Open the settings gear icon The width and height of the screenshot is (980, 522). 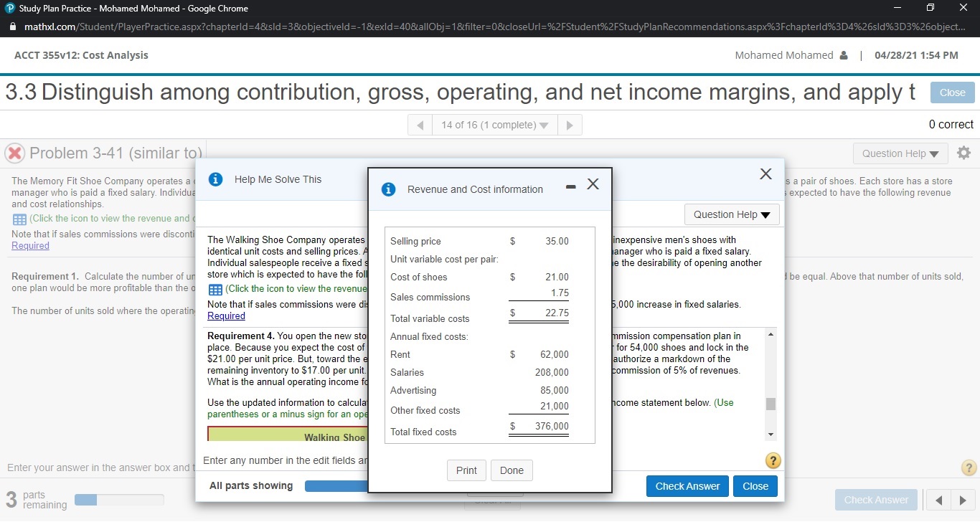click(963, 153)
